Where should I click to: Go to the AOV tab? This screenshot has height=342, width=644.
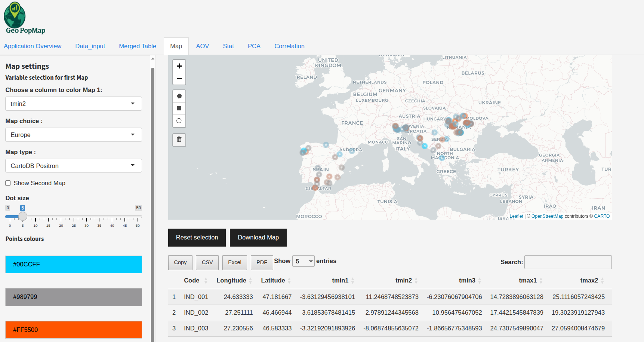203,46
